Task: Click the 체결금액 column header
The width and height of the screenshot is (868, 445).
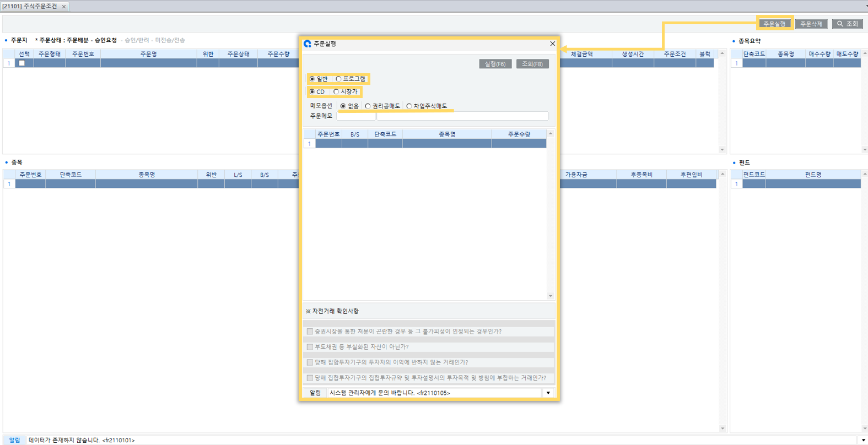Action: [582, 54]
